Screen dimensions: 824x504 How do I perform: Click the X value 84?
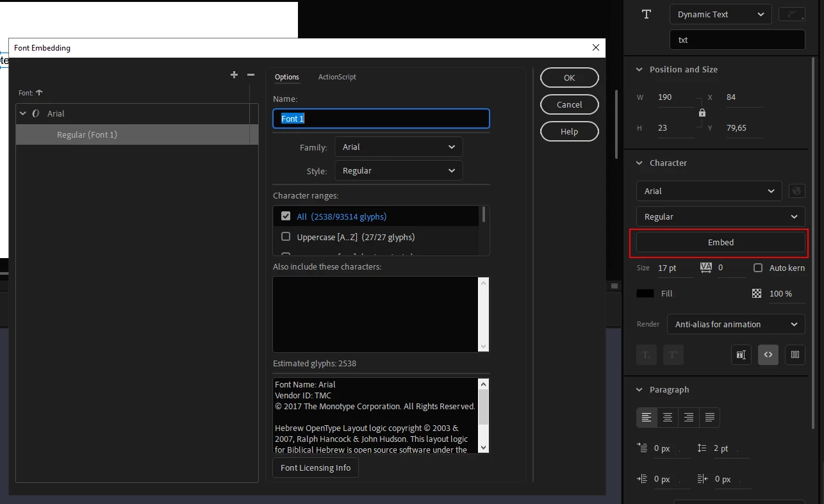click(x=743, y=97)
